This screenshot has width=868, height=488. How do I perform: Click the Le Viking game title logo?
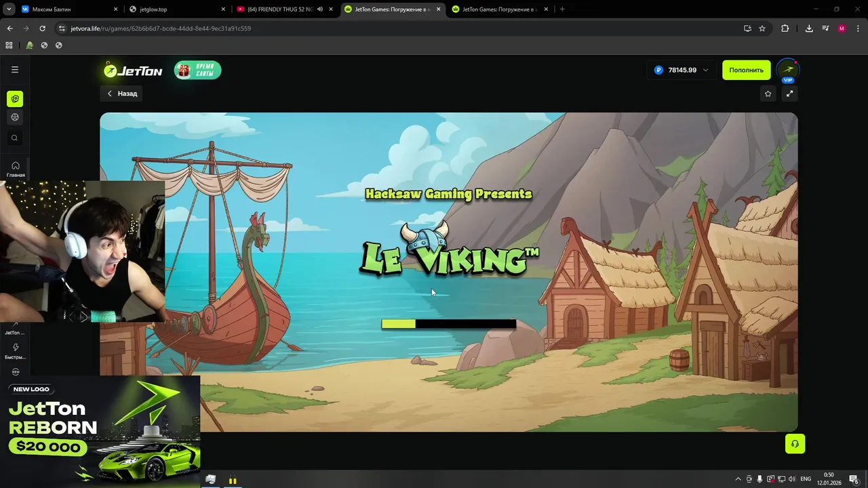(450, 249)
